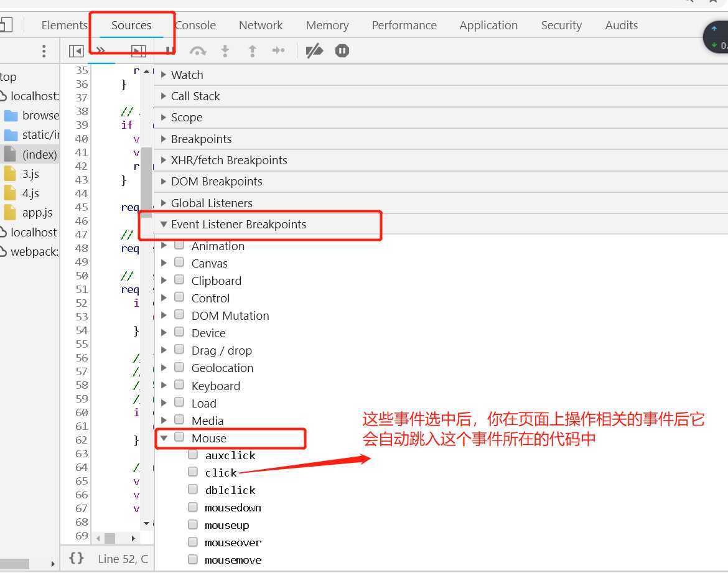Open the Security tab
Viewport: 728px width, 573px height.
[x=561, y=25]
